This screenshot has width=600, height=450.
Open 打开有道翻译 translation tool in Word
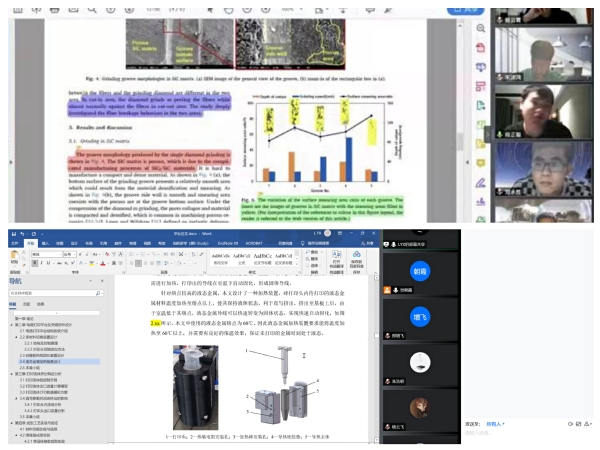point(336,261)
